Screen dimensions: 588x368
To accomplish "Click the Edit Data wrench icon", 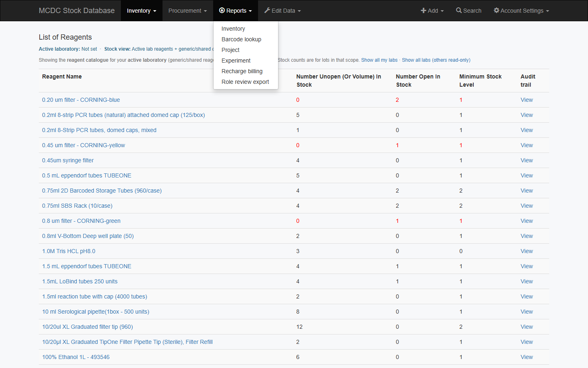I will pos(267,10).
